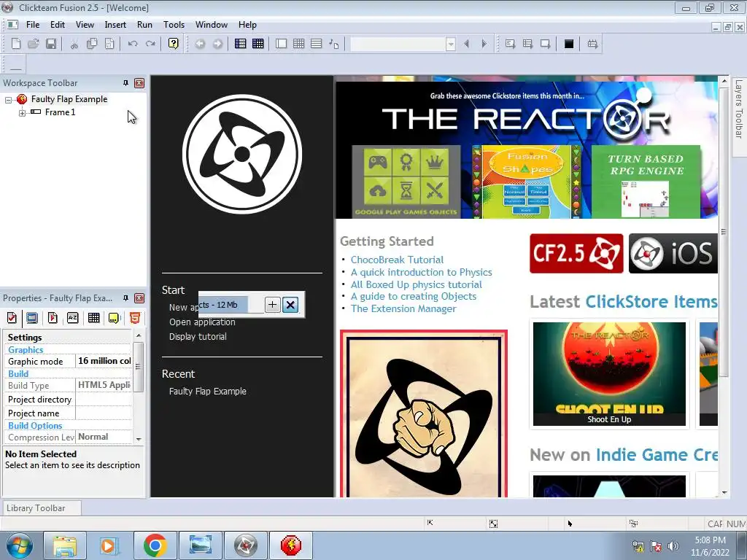Screen dimensions: 747x560
Task: Select the About speech-bubble properties tab icon
Action: point(114,318)
